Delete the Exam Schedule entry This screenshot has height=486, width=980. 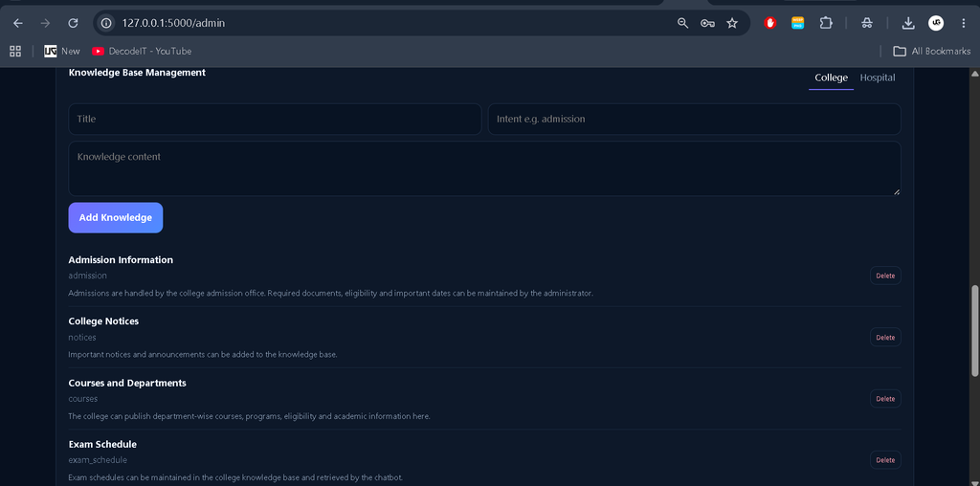coord(885,460)
